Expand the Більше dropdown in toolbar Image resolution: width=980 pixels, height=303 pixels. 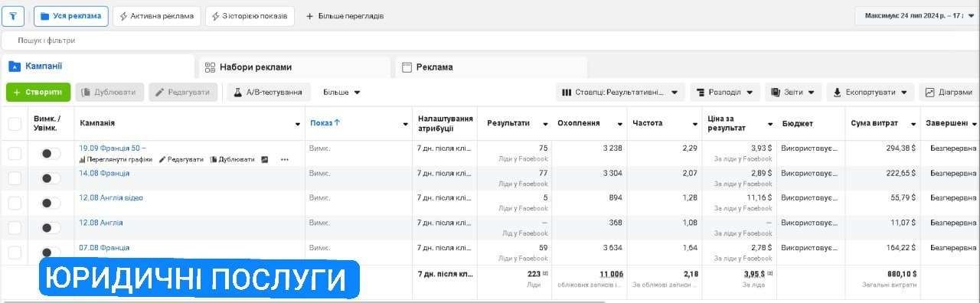point(341,93)
